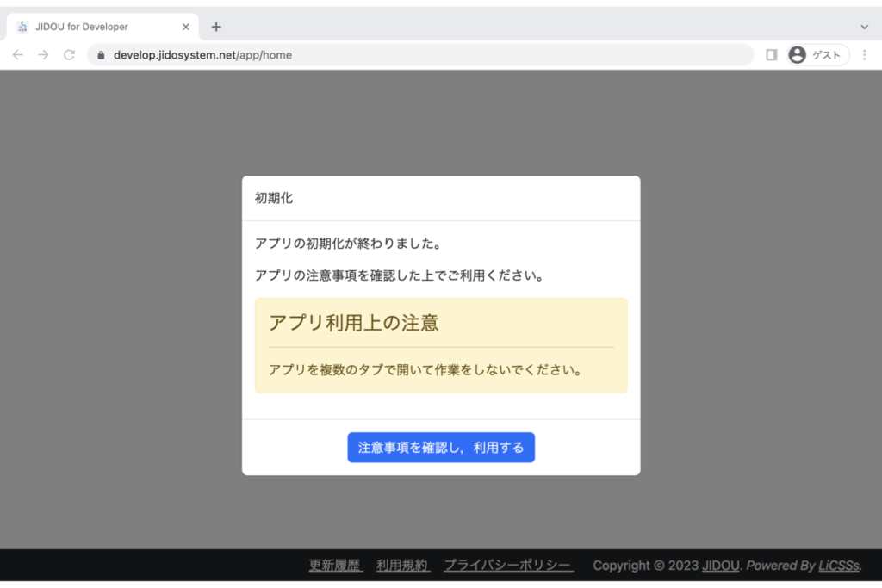
Task: Click the アプリ利用上の注意 heading
Action: click(x=354, y=323)
